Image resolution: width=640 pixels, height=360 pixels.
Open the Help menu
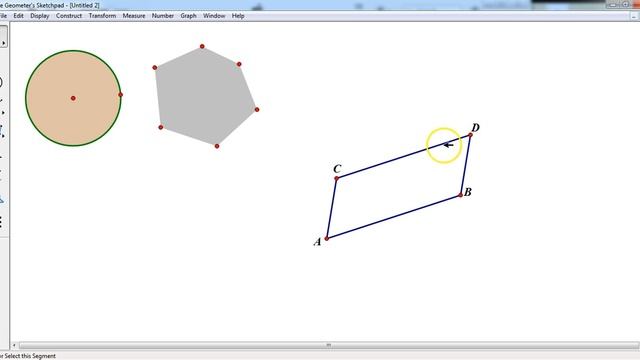click(x=238, y=16)
